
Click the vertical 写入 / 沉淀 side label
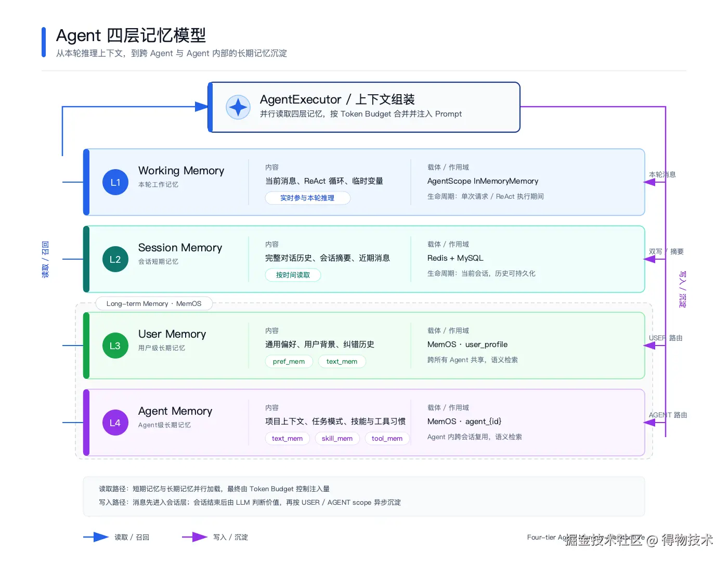click(x=682, y=289)
